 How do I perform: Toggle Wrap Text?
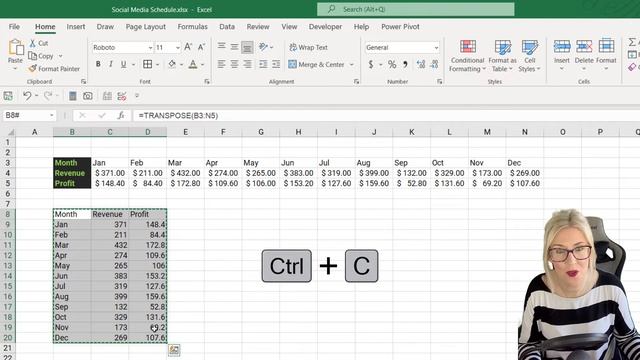coord(309,47)
